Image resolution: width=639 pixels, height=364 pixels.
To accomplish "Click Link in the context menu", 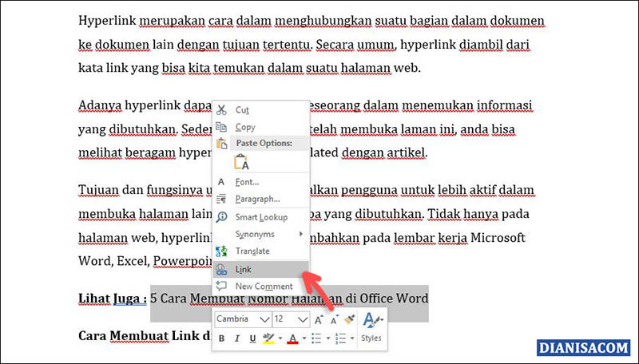I will point(244,270).
